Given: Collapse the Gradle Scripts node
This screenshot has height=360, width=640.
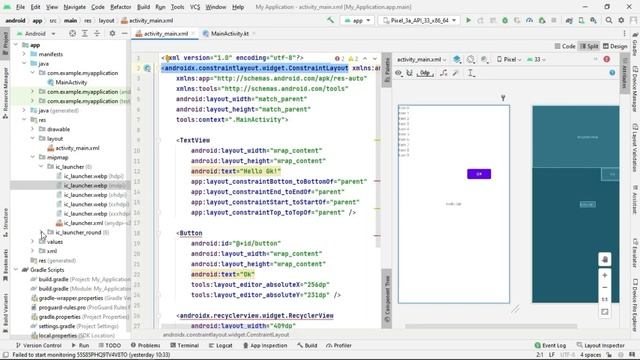Looking at the screenshot, I should [x=16, y=270].
